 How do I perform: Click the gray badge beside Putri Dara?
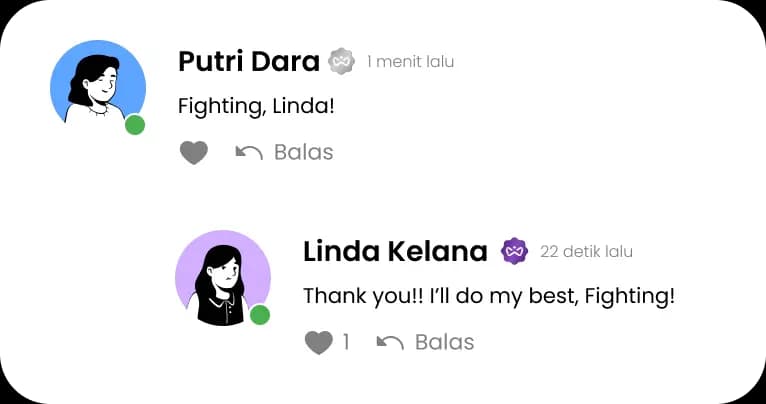[x=342, y=61]
